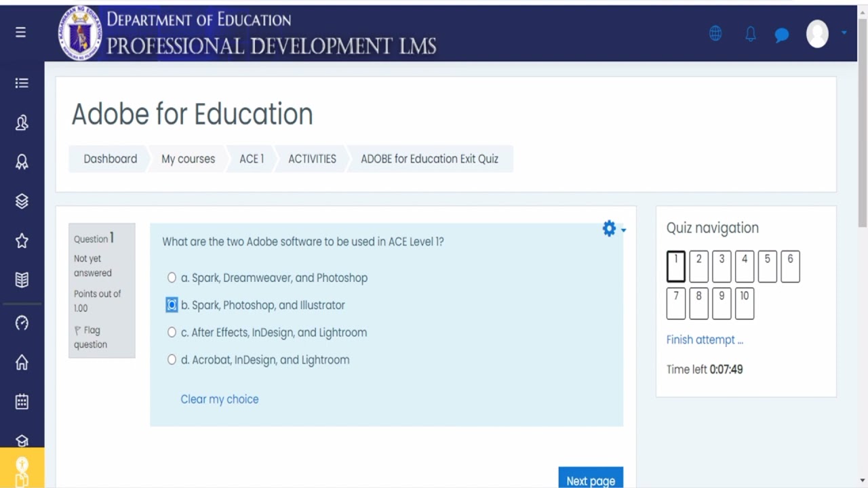Click the star icon in sidebar
This screenshot has width=868, height=488.
[x=22, y=241]
